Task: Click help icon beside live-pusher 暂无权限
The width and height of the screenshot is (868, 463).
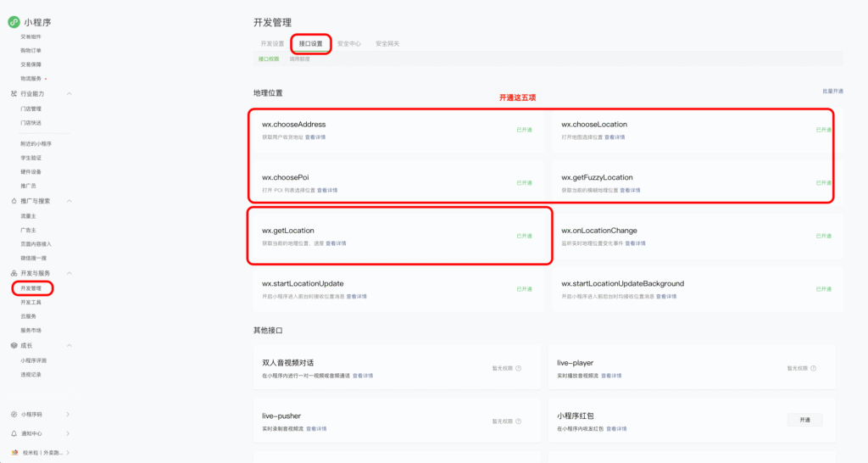Action: (519, 421)
